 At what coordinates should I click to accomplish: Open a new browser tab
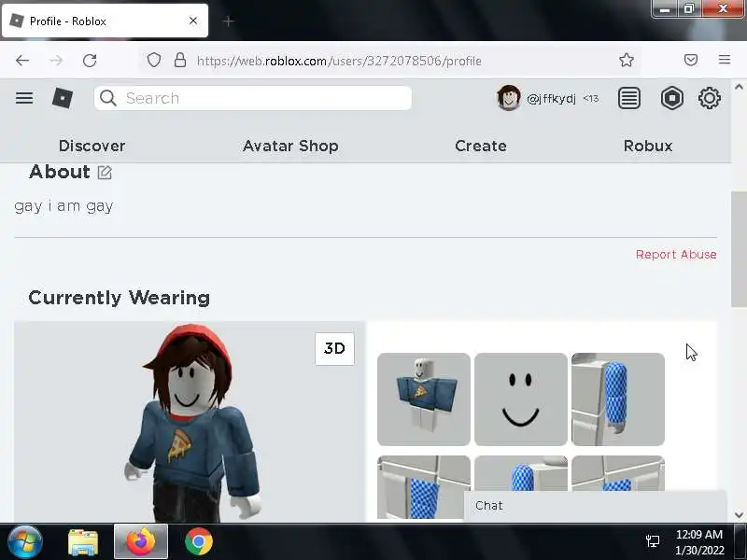pos(229,21)
